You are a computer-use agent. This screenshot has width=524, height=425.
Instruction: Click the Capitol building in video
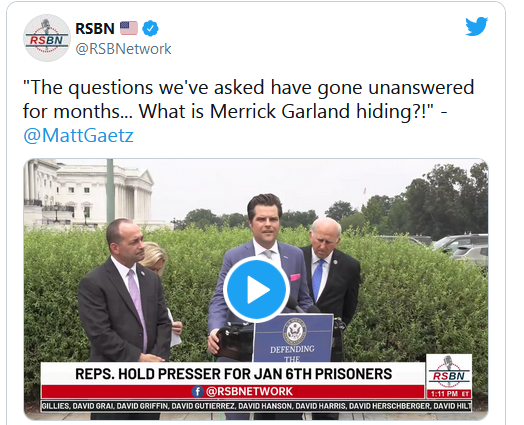[x=89, y=195]
